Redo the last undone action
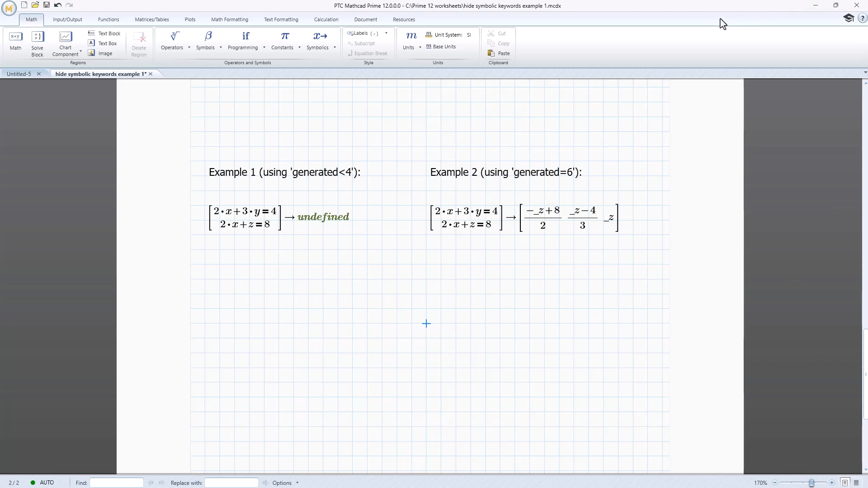Screen dimensions: 868x488 69,5
